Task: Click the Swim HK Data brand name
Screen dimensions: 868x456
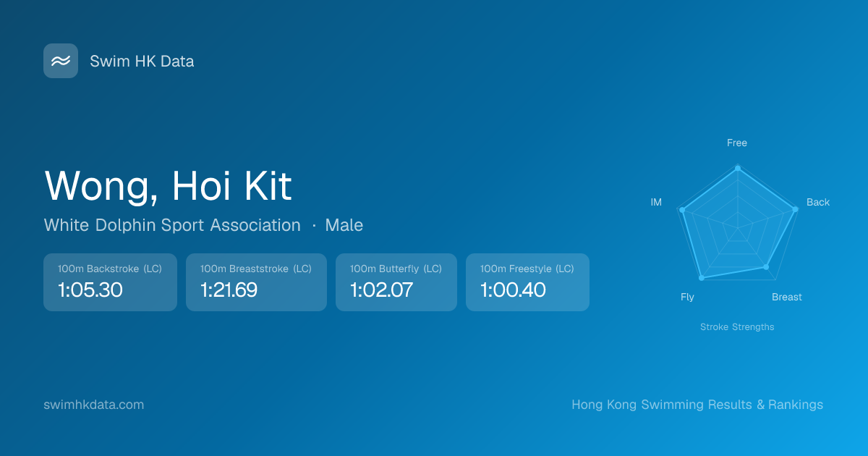Action: pos(142,62)
